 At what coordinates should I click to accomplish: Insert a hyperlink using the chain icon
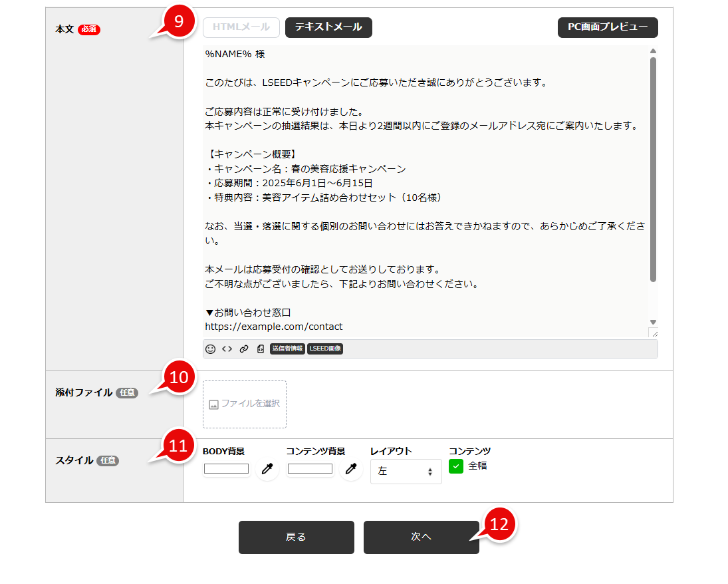243,349
